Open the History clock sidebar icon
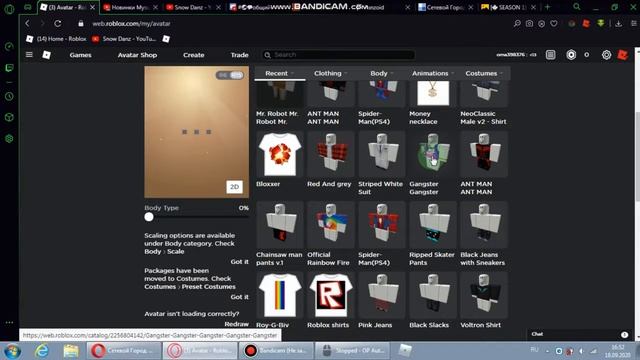 (x=9, y=96)
